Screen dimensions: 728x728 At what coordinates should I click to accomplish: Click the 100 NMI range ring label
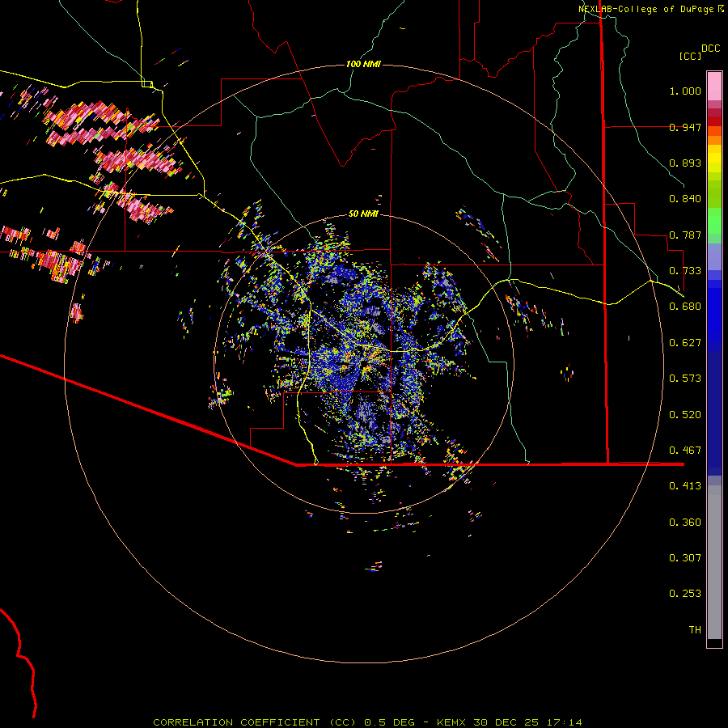point(363,64)
